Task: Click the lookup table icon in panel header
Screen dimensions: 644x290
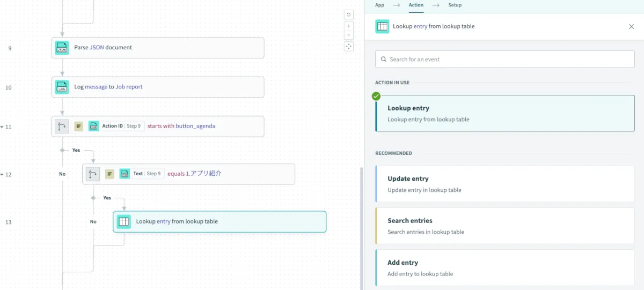Action: 382,26
